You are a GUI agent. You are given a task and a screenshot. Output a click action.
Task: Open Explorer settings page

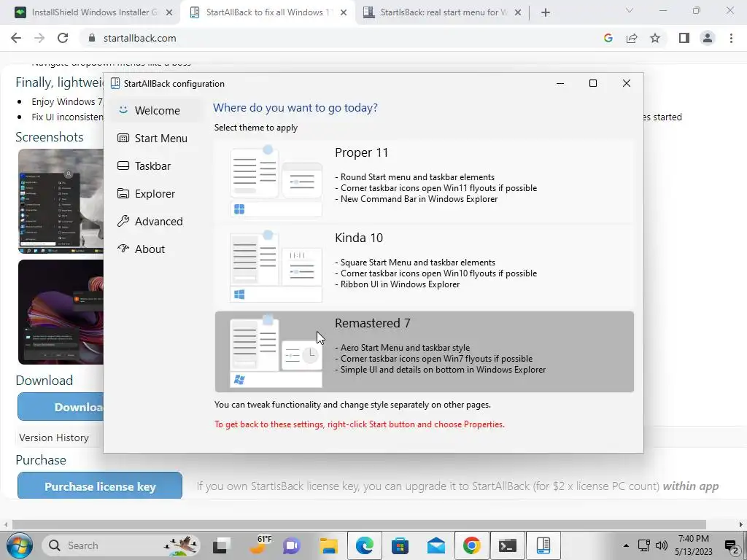pyautogui.click(x=157, y=193)
